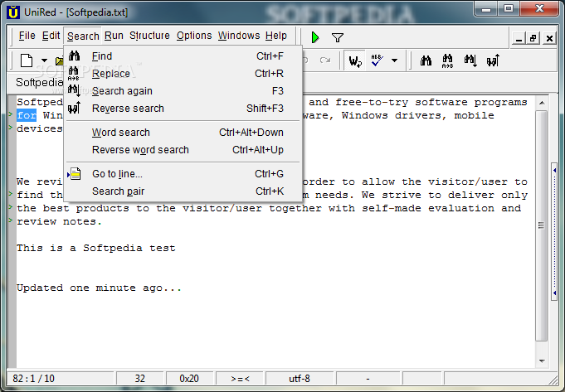Click the New document toolbar icon

(27, 60)
